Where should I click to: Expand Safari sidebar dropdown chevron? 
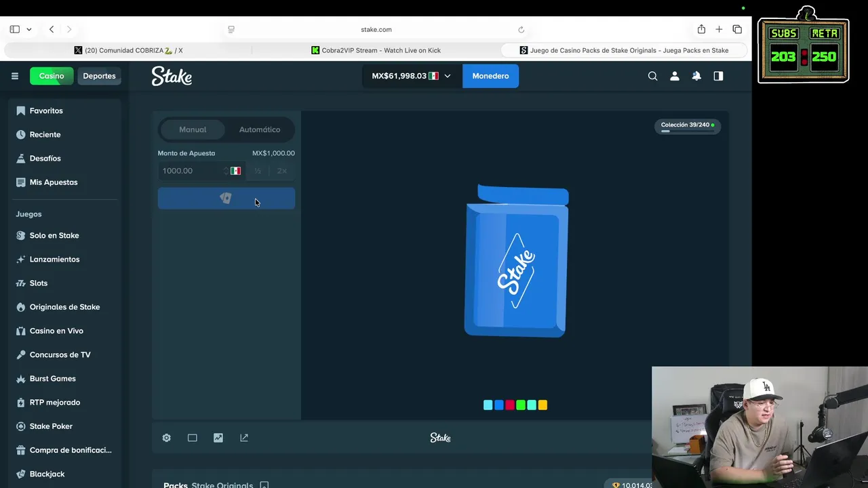click(x=29, y=30)
